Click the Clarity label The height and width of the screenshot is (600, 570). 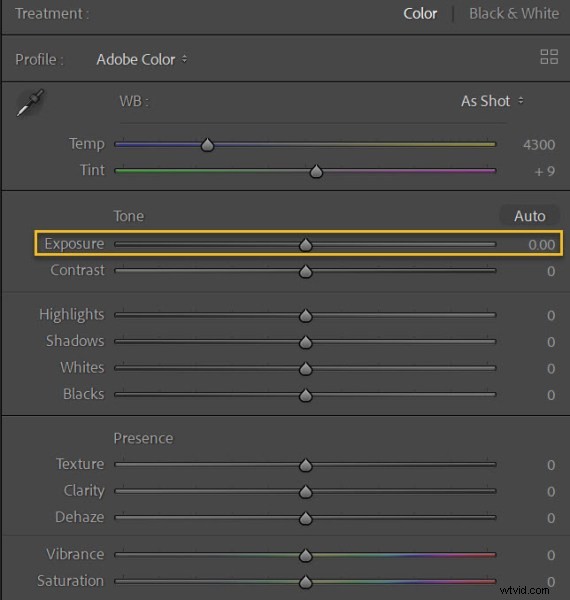coord(84,491)
